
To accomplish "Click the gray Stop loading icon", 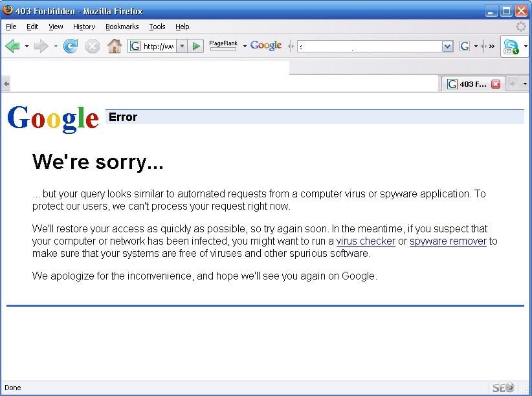I will tap(92, 46).
